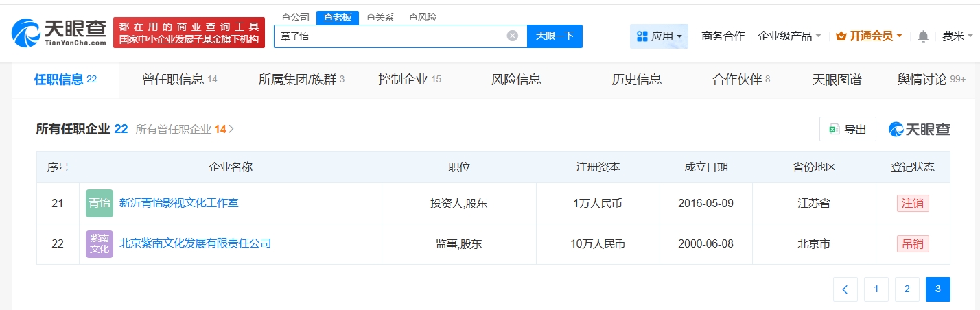This screenshot has height=310, width=980.
Task: Click the national SME fund red banner
Action: point(189,32)
